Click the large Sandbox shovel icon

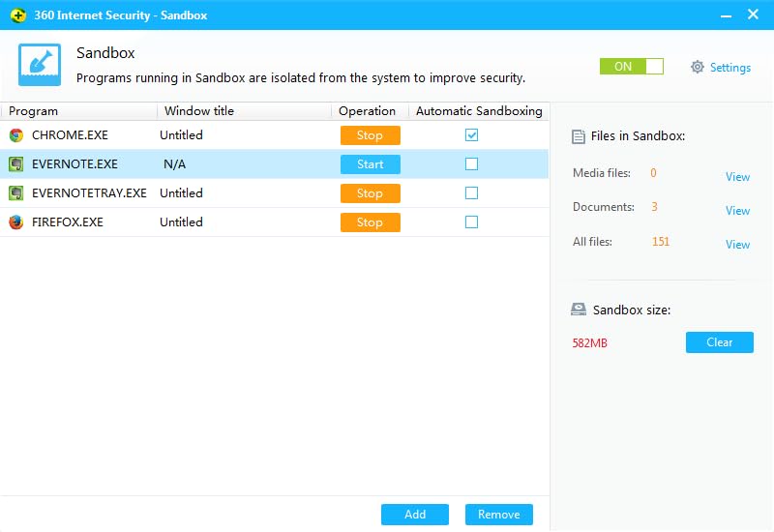coord(40,65)
